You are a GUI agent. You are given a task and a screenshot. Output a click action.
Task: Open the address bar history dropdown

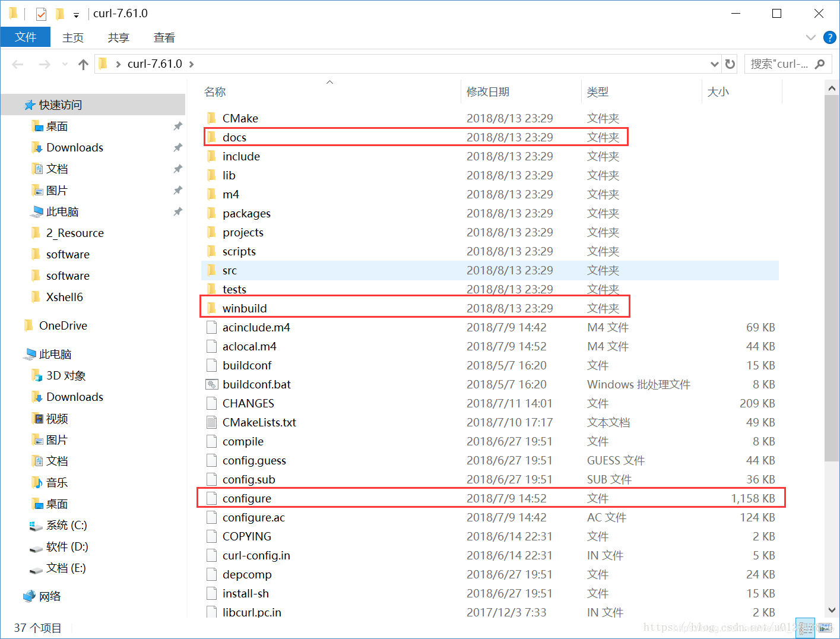(x=714, y=64)
